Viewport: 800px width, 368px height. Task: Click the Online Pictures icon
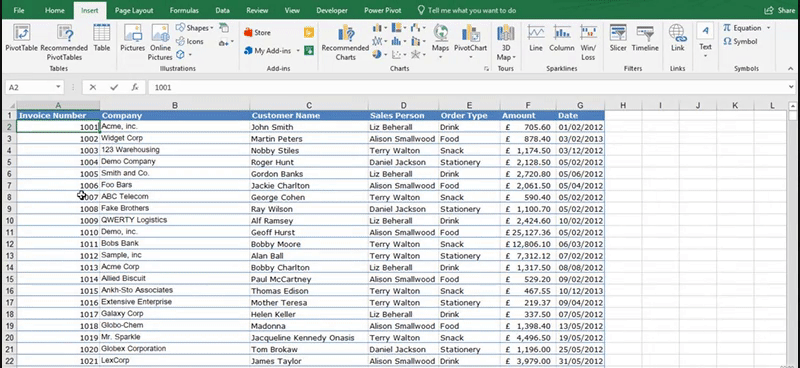click(160, 42)
